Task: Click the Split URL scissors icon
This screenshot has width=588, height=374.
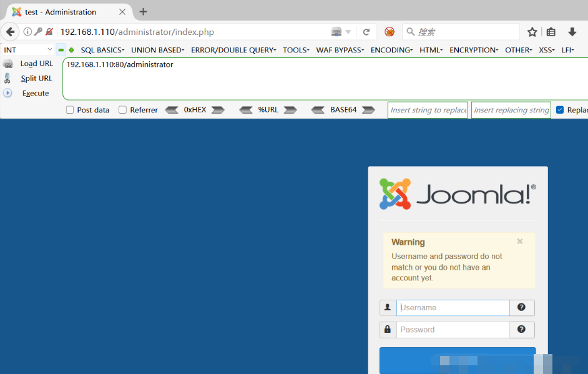Action: 7,78
